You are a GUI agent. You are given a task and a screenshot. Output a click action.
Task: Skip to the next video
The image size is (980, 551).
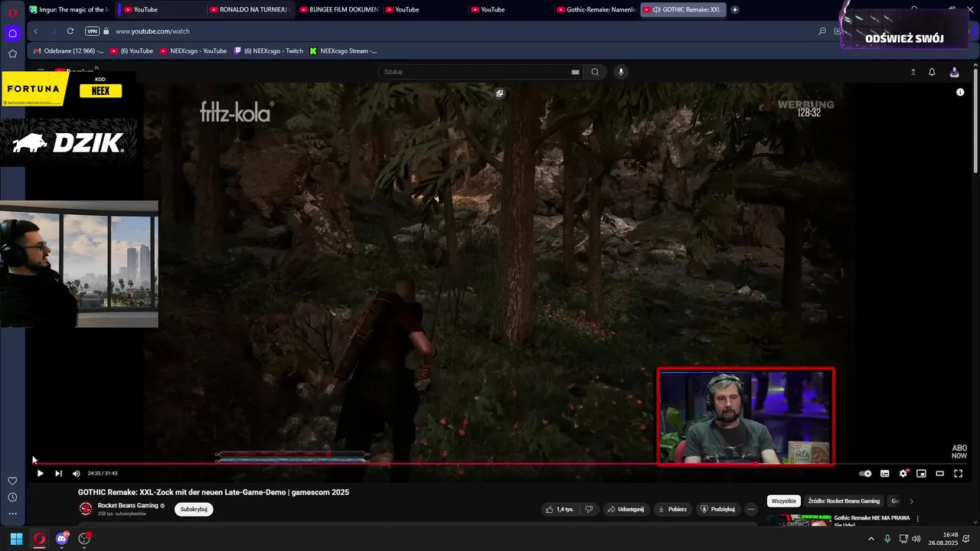[x=58, y=474]
